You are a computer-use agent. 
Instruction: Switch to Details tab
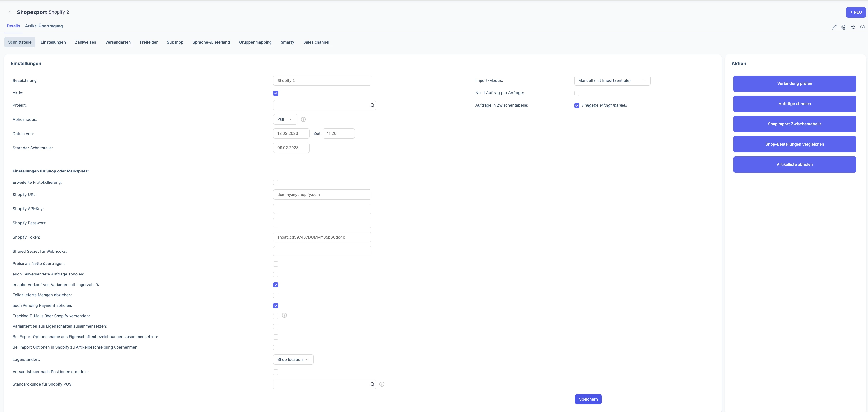pyautogui.click(x=13, y=26)
